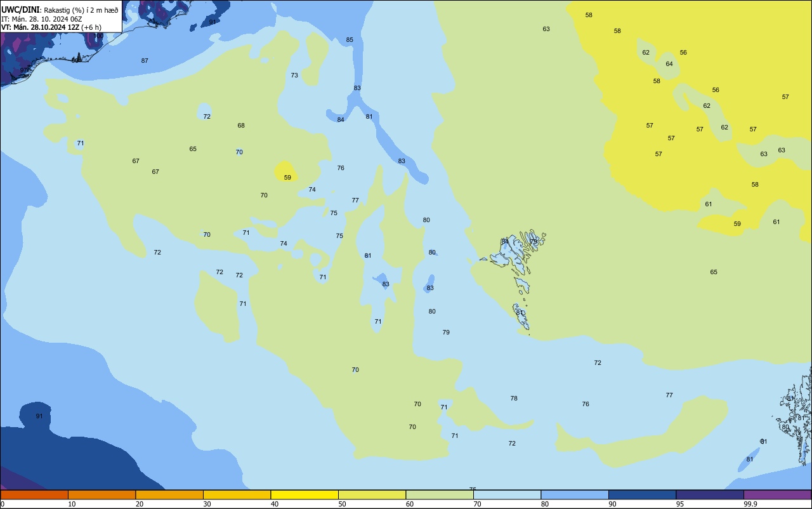The image size is (812, 509).
Task: Click the dark orange 0–10 legend swatch
Action: point(34,494)
